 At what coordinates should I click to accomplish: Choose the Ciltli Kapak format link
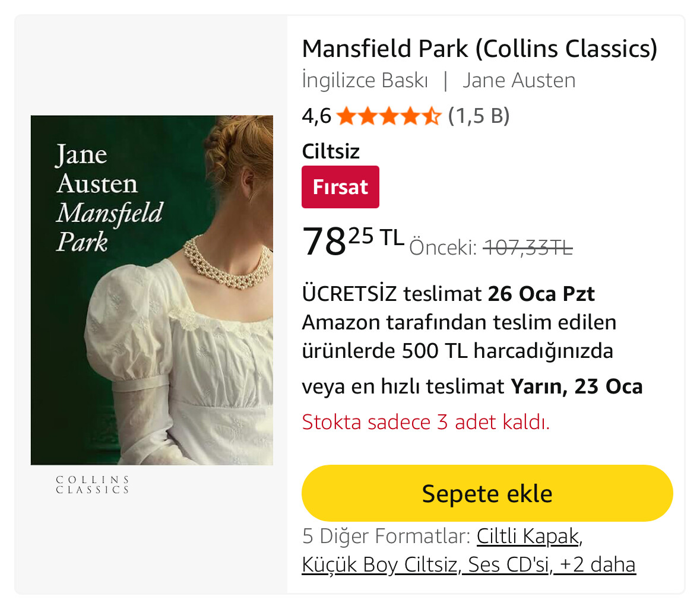(x=528, y=536)
